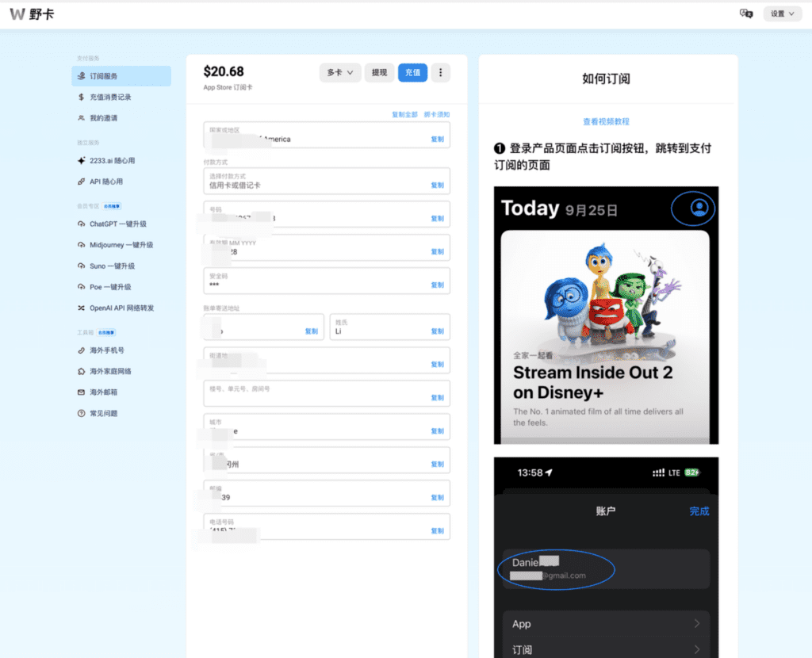Click the upgrade icon beside Midjourney
This screenshot has width=812, height=658.
click(82, 245)
